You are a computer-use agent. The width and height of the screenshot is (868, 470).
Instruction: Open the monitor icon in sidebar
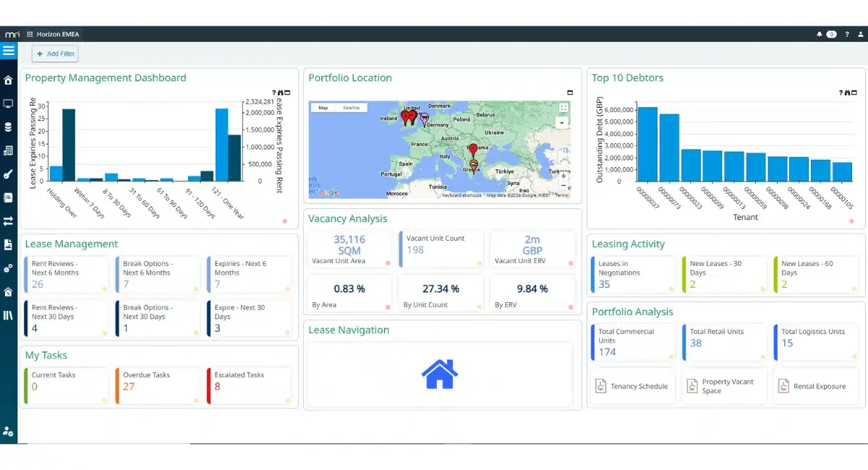tap(9, 103)
